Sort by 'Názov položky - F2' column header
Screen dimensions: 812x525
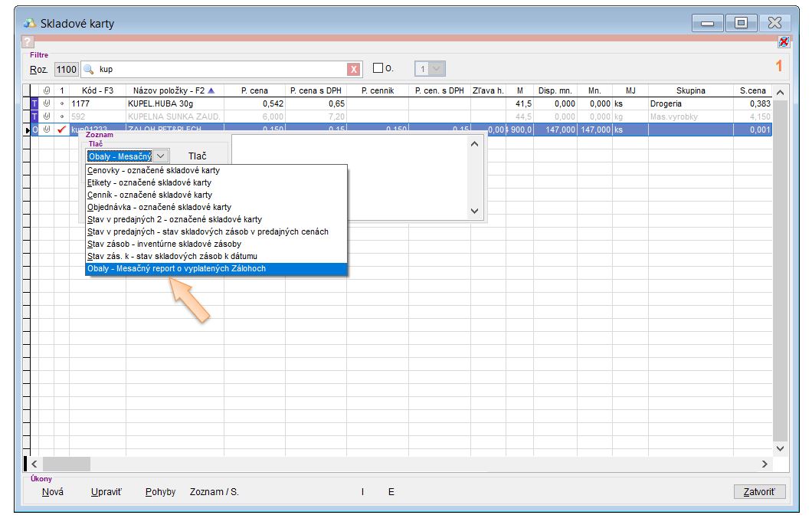tap(174, 90)
